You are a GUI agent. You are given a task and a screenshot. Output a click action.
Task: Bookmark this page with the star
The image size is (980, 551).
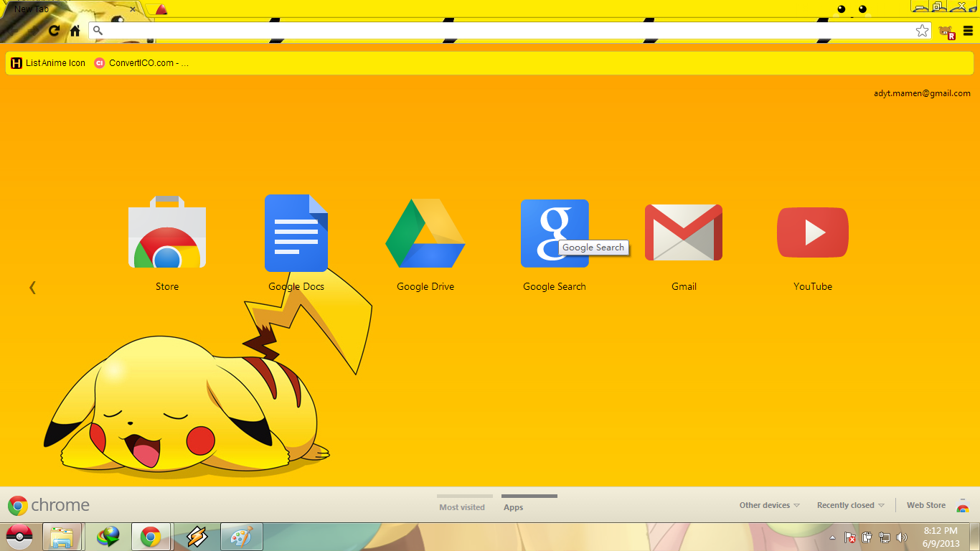point(922,30)
